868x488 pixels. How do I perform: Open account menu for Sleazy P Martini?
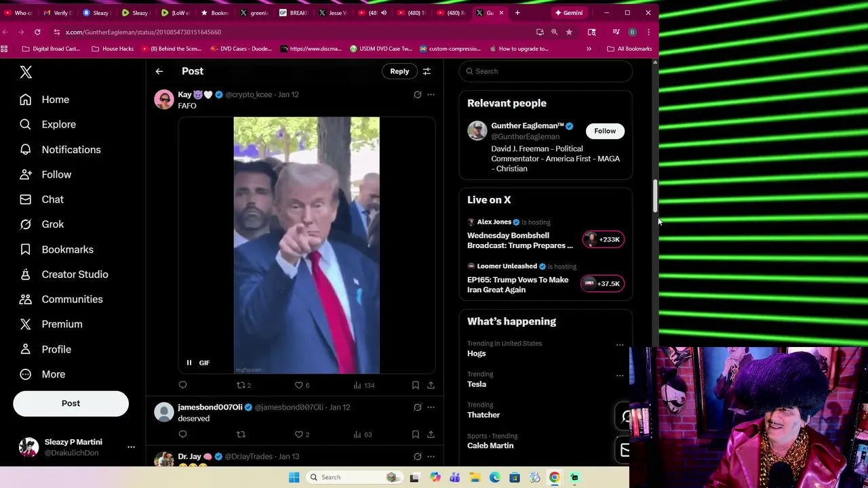click(76, 447)
